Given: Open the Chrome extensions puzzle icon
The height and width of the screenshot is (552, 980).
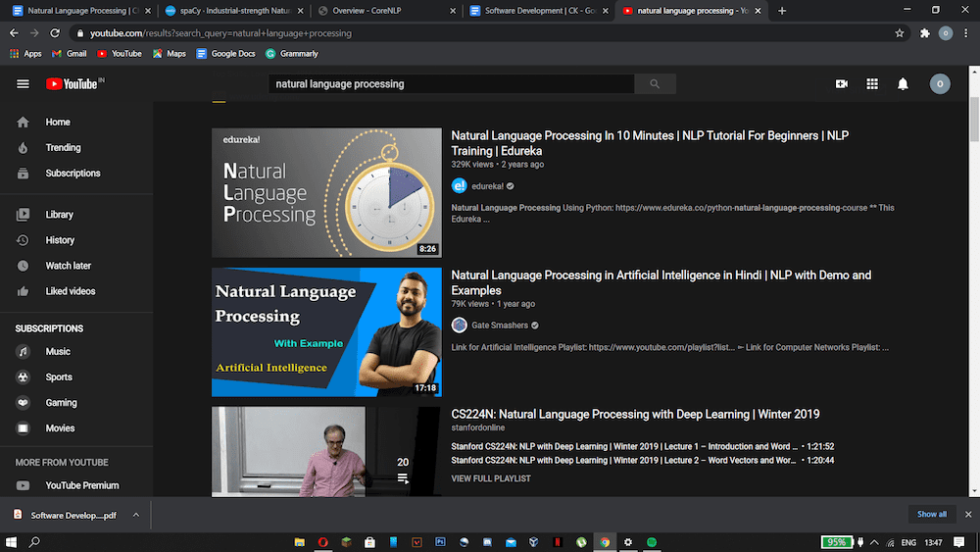Looking at the screenshot, I should [x=925, y=33].
